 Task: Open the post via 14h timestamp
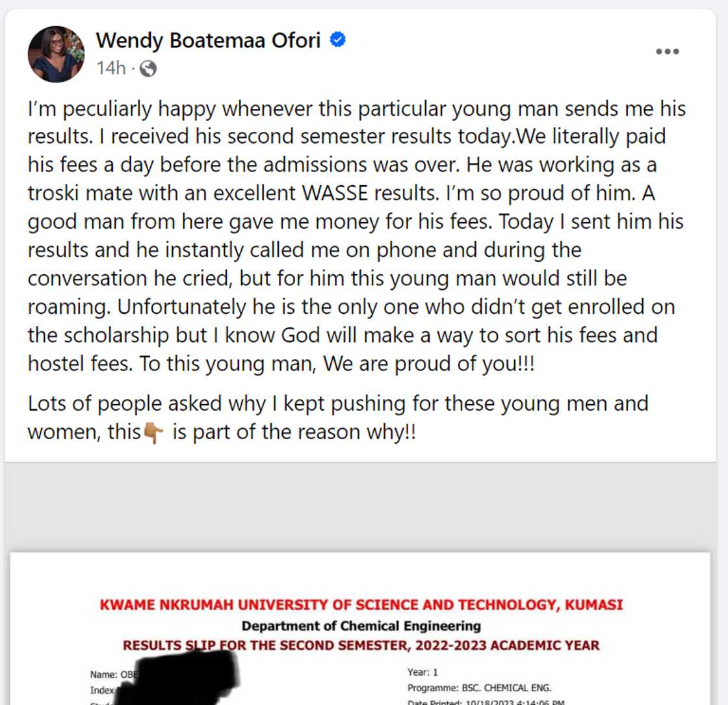pyautogui.click(x=110, y=68)
